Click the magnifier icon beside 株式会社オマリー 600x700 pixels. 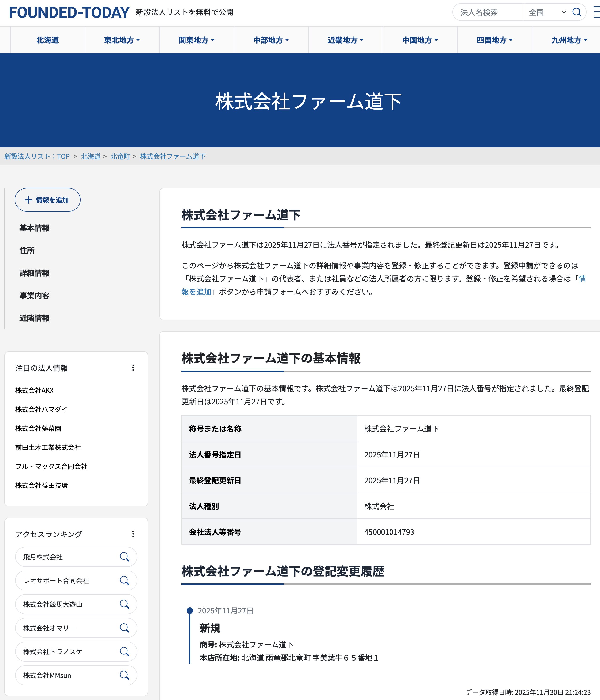coord(125,628)
